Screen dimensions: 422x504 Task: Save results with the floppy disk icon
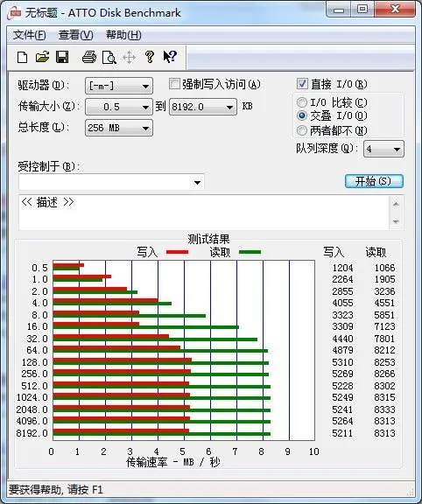point(62,57)
